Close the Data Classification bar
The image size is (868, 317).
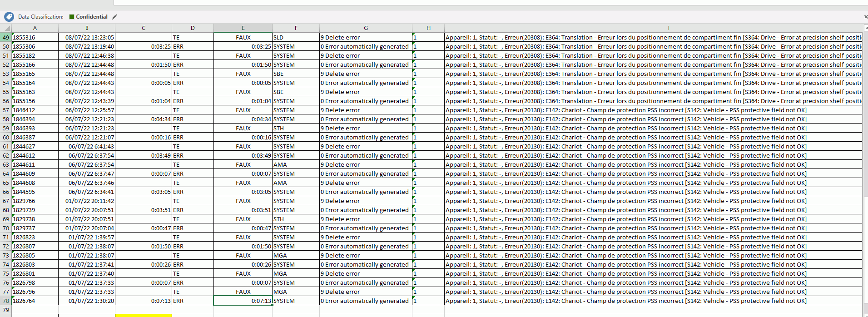coord(866,17)
